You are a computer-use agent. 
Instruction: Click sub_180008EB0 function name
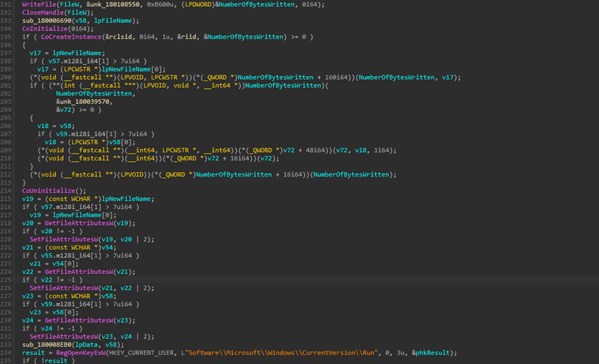click(x=46, y=345)
